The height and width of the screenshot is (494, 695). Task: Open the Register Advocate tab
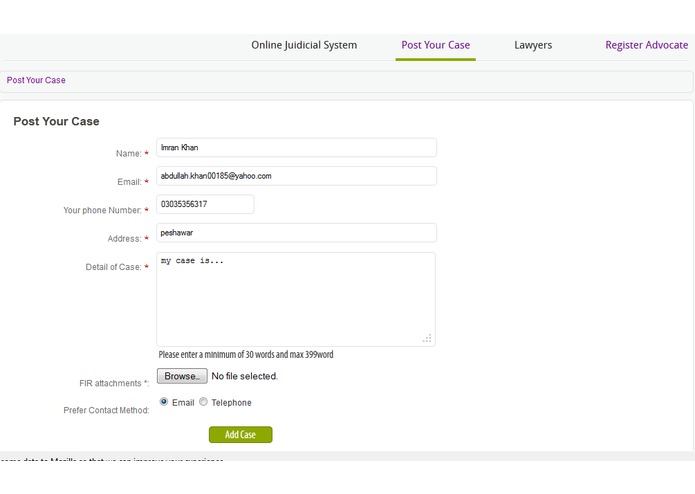647,45
